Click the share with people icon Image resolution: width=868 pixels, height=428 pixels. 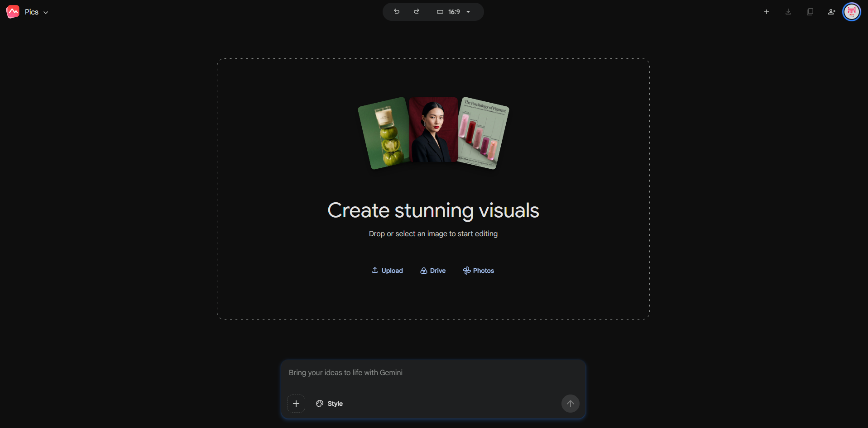tap(832, 12)
